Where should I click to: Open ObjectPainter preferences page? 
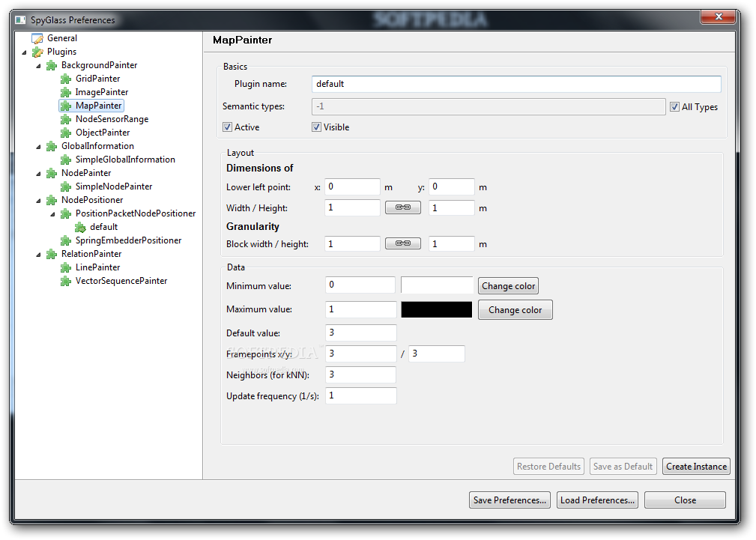[x=103, y=133]
